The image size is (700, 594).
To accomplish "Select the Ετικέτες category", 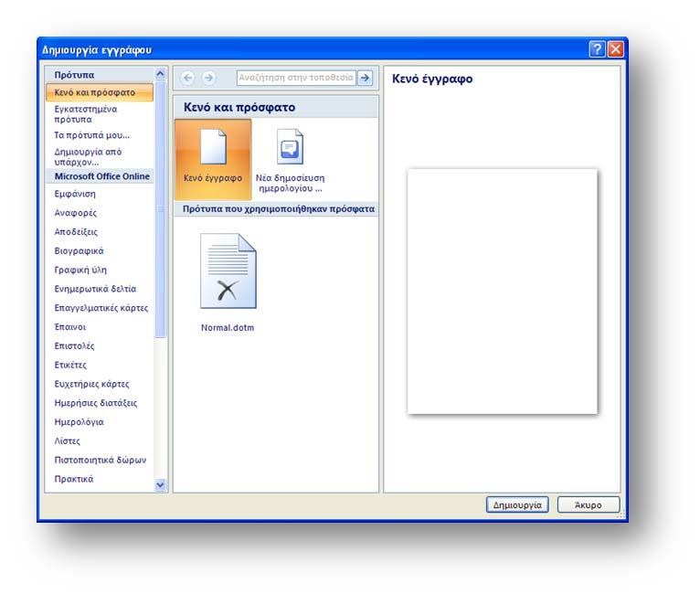I will (x=70, y=365).
